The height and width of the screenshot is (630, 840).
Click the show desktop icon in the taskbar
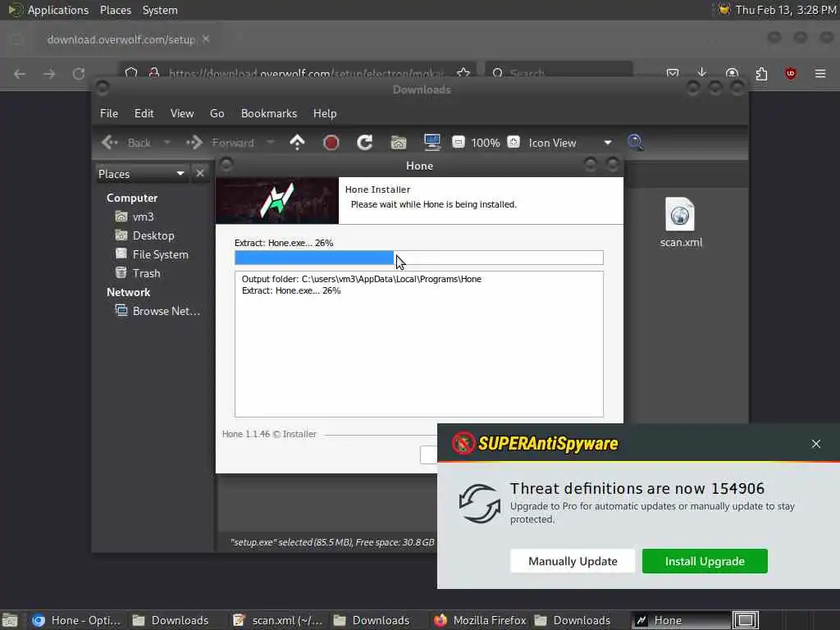point(10,620)
